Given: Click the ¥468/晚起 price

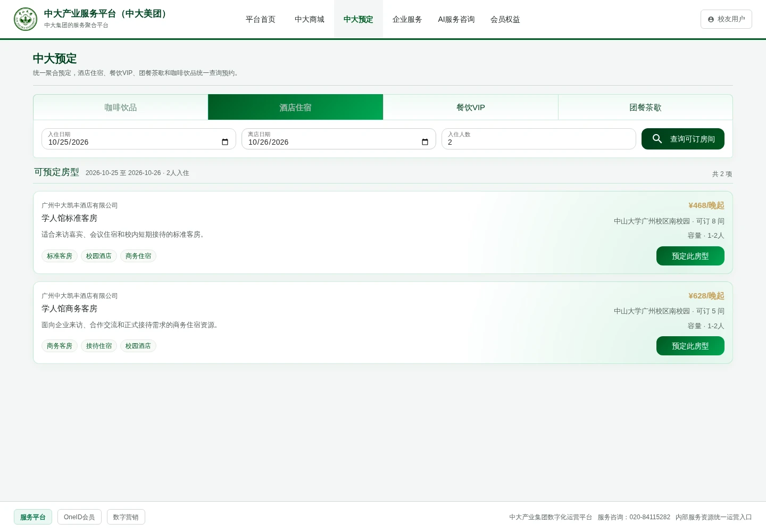Looking at the screenshot, I should 706,205.
